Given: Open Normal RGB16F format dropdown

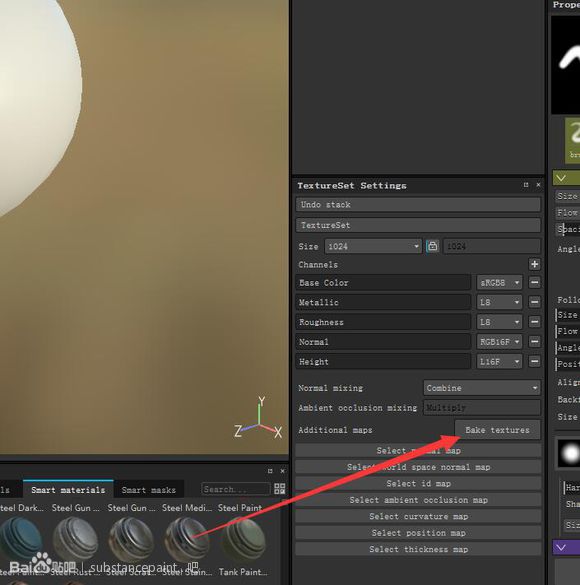Looking at the screenshot, I should click(499, 341).
